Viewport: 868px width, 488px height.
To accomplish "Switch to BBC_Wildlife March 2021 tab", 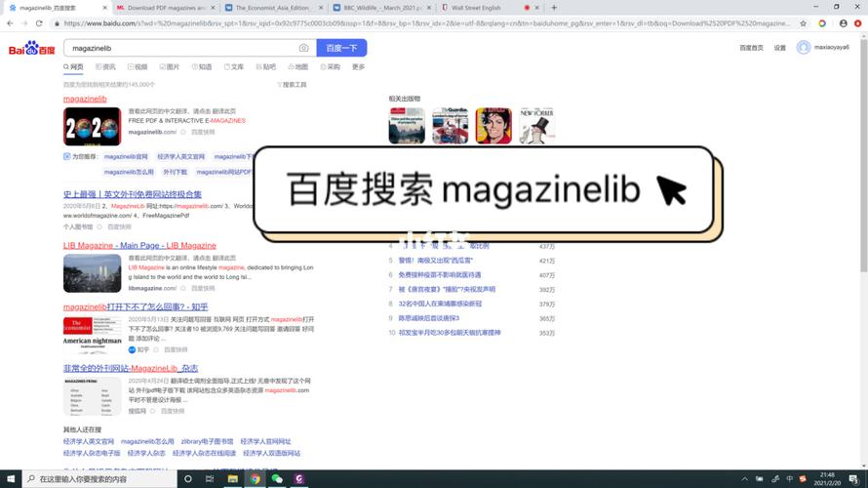I will pyautogui.click(x=382, y=8).
